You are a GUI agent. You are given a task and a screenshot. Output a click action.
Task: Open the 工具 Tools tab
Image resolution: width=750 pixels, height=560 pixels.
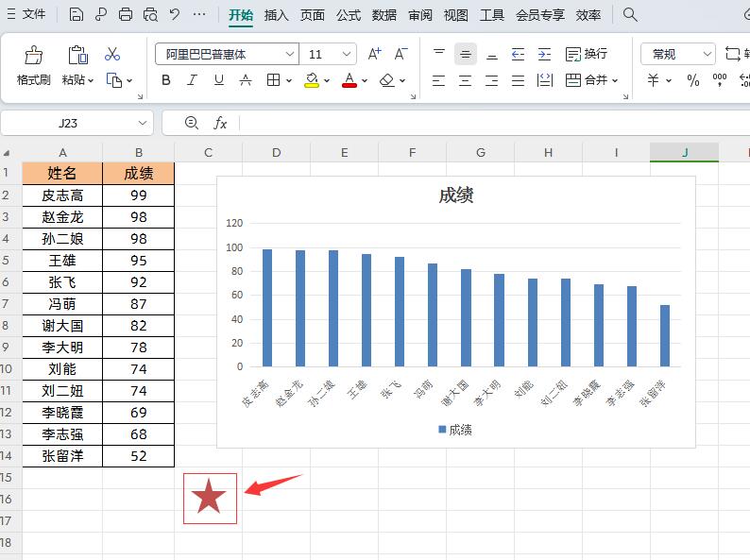[492, 15]
